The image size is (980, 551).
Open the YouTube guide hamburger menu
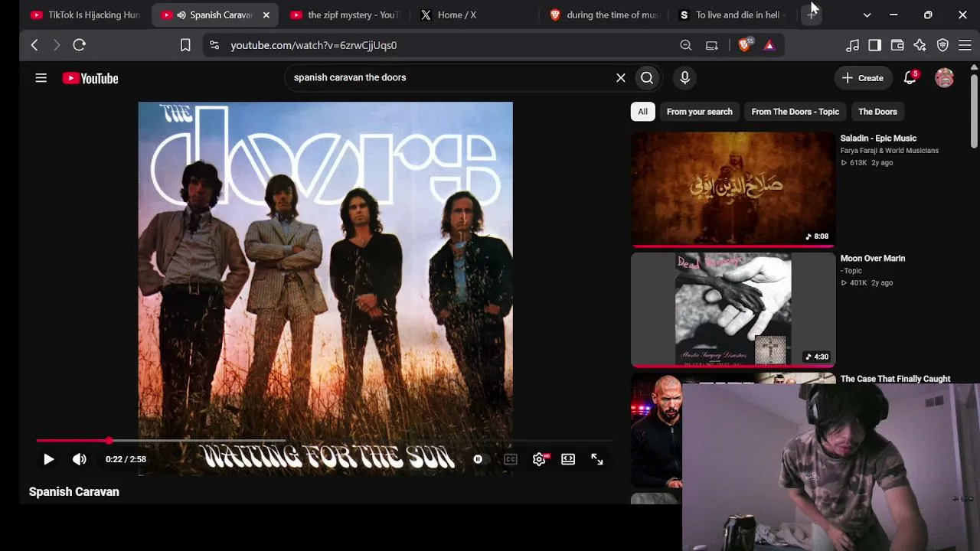point(41,78)
